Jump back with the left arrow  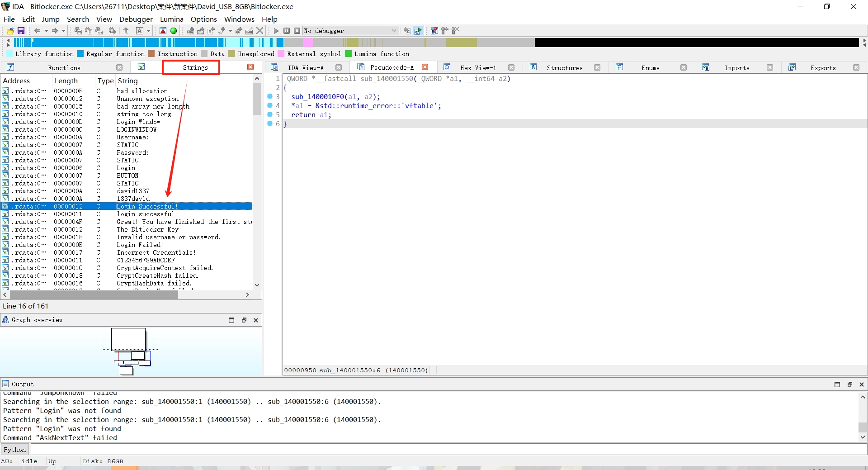37,31
